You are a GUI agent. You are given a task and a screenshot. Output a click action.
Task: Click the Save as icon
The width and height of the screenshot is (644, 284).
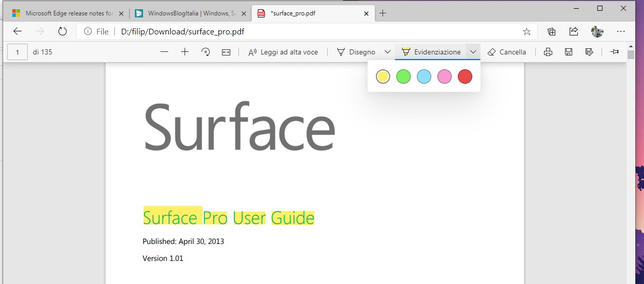point(589,52)
